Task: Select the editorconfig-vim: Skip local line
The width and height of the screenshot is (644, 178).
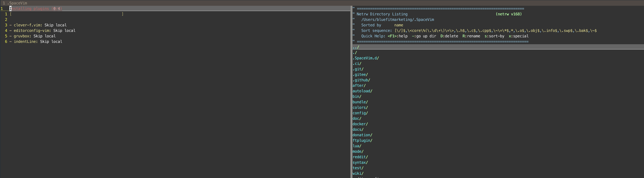Action: (x=42, y=30)
